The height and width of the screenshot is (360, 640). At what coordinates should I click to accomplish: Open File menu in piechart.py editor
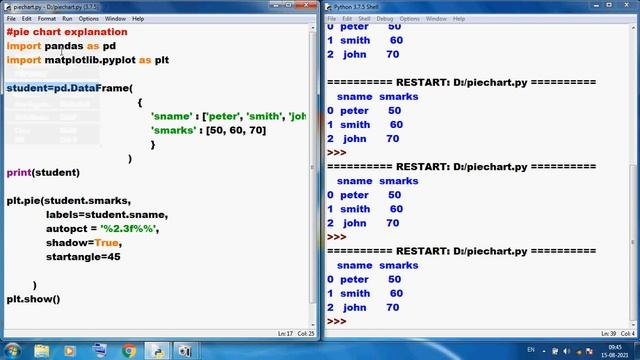coord(11,19)
